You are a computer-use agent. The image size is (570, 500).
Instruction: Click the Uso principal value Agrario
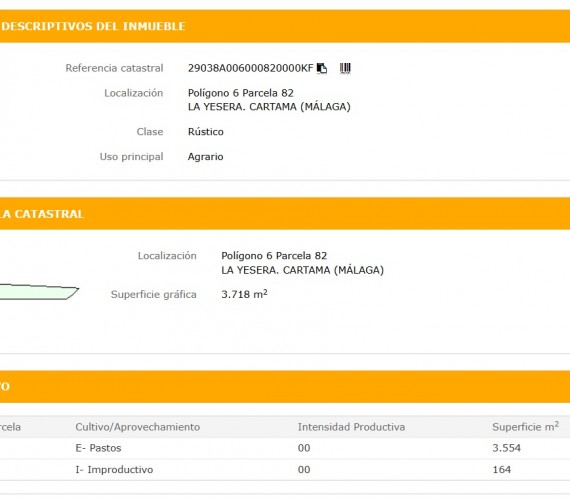tap(205, 157)
